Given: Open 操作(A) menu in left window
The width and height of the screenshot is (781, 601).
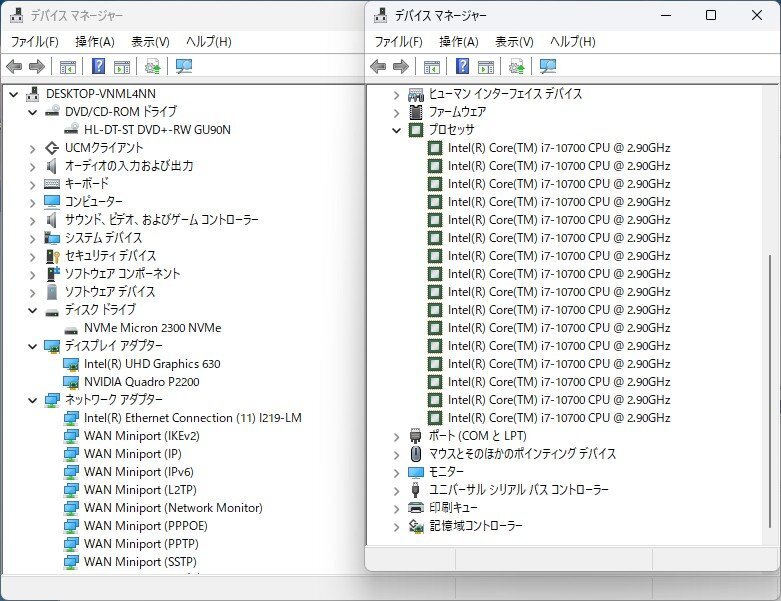Looking at the screenshot, I should [94, 42].
